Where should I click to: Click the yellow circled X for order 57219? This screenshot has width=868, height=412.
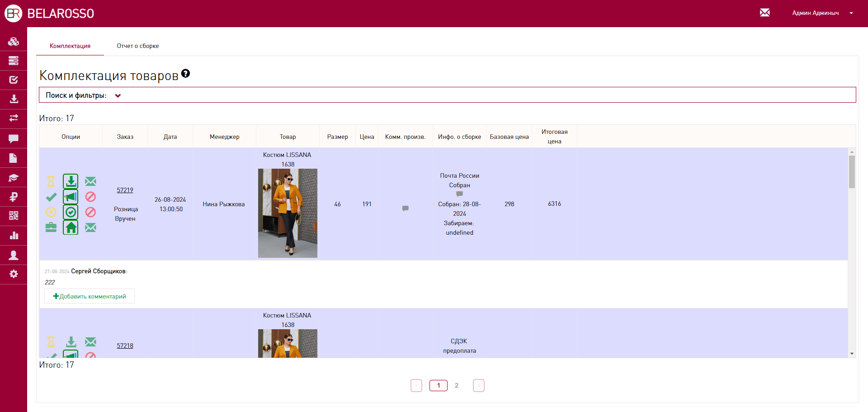51,212
